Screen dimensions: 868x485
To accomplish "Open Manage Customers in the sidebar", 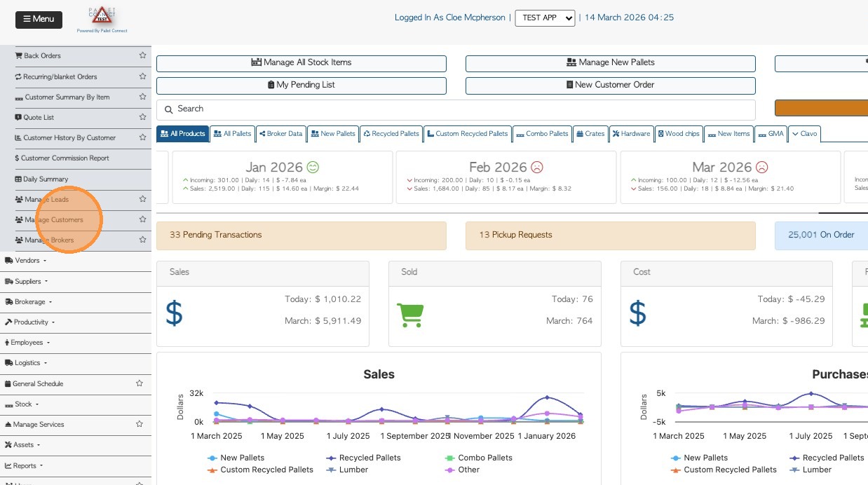I will point(54,220).
